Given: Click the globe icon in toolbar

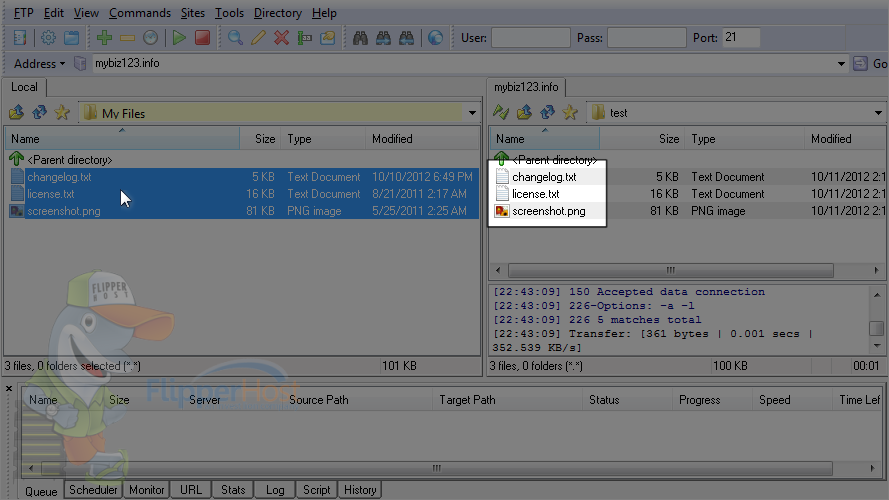Looking at the screenshot, I should tap(435, 38).
